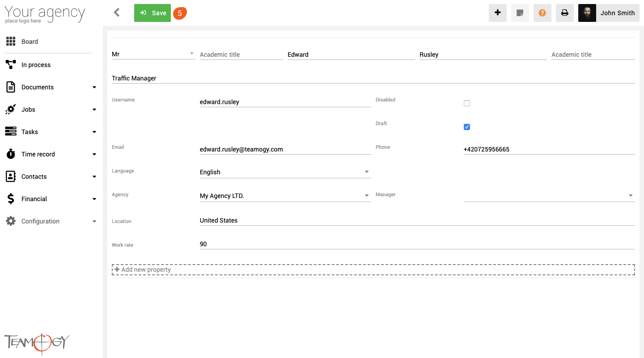Open the Mr salutation dropdown
This screenshot has height=358, width=644.
tap(153, 54)
